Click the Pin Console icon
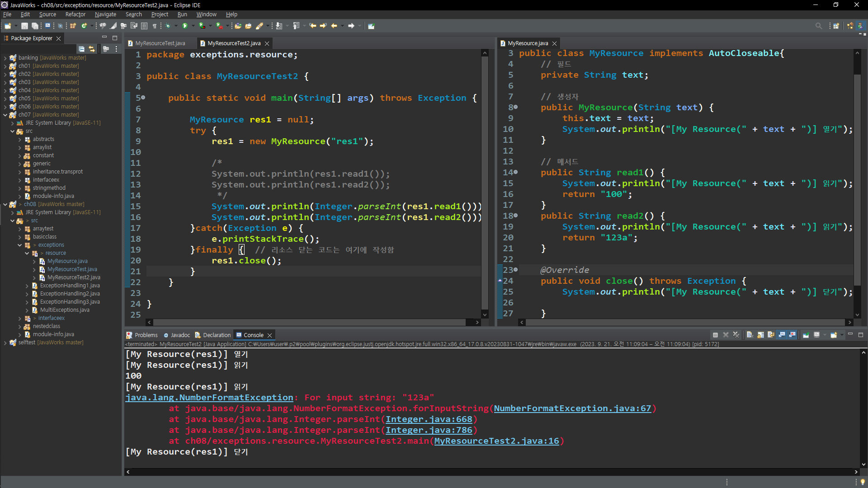The image size is (868, 488). pos(806,335)
